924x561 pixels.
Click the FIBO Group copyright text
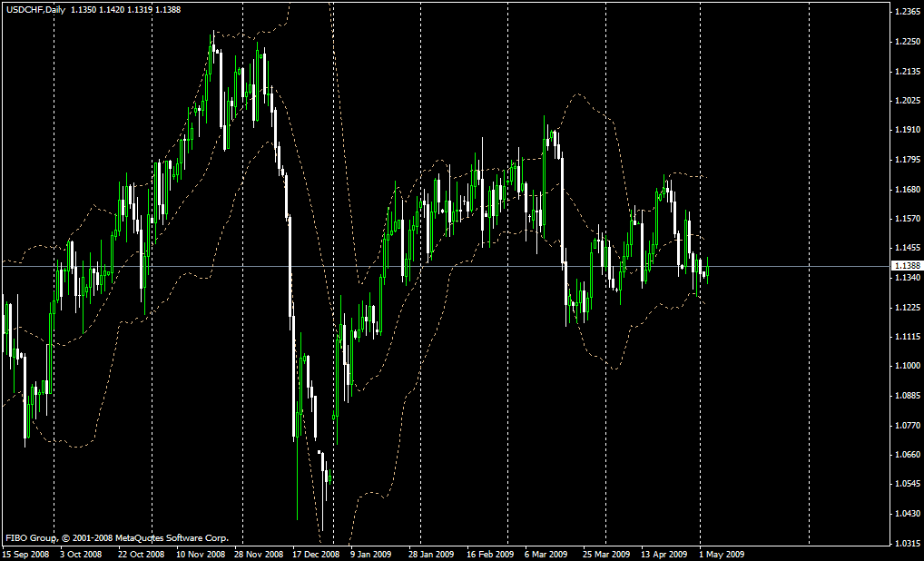(x=117, y=537)
